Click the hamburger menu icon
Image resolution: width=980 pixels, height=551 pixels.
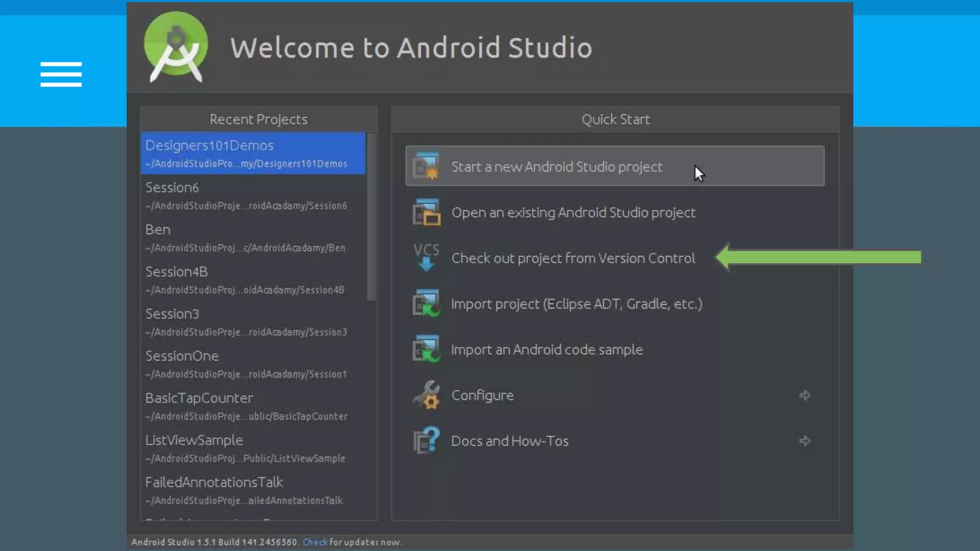pyautogui.click(x=61, y=74)
